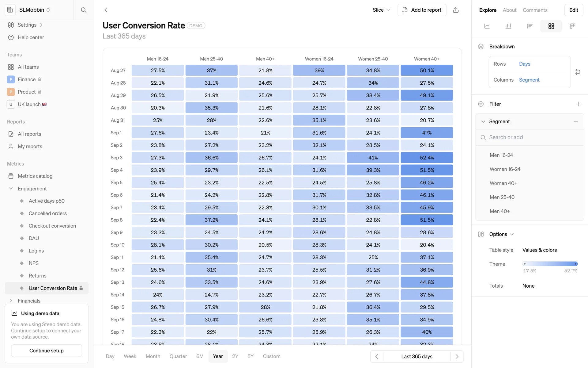
Task: Swap rows and columns breakdown
Action: click(578, 72)
